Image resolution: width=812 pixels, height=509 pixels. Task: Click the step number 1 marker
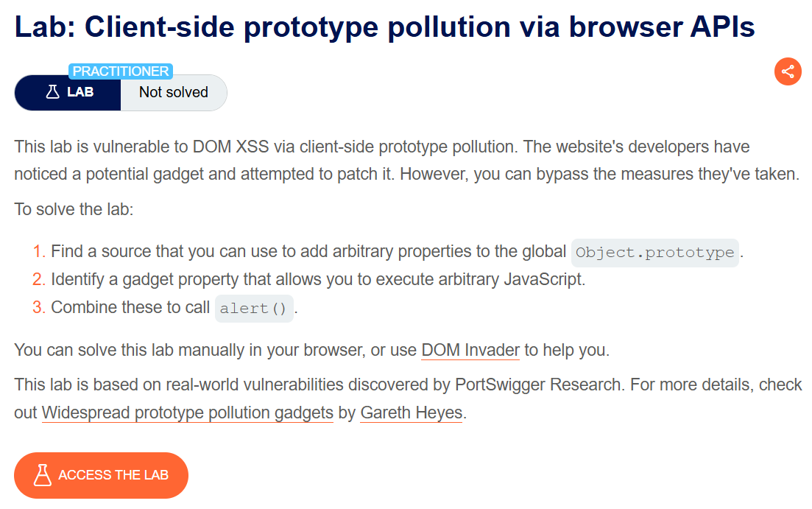click(39, 252)
